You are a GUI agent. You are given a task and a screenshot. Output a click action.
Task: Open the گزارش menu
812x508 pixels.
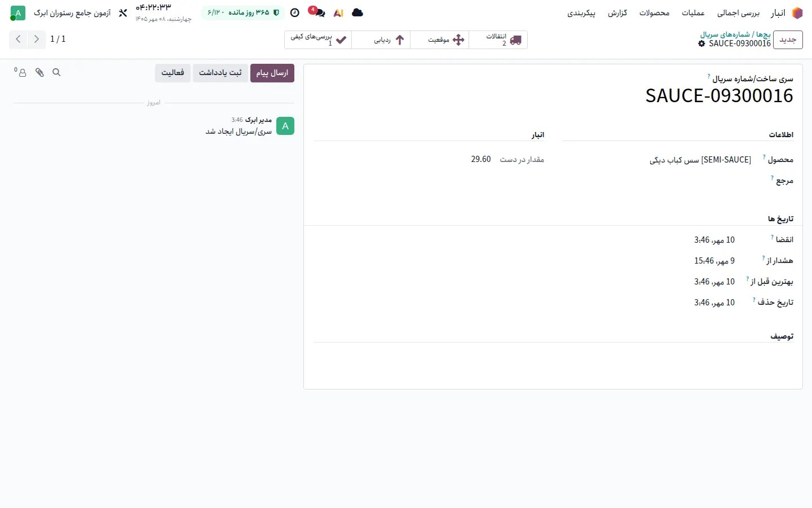(617, 13)
